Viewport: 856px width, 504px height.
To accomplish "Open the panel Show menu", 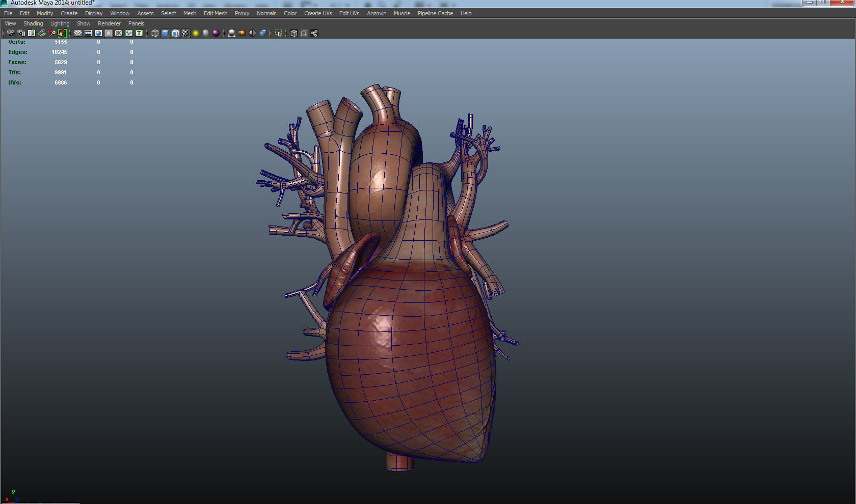I will pos(84,23).
